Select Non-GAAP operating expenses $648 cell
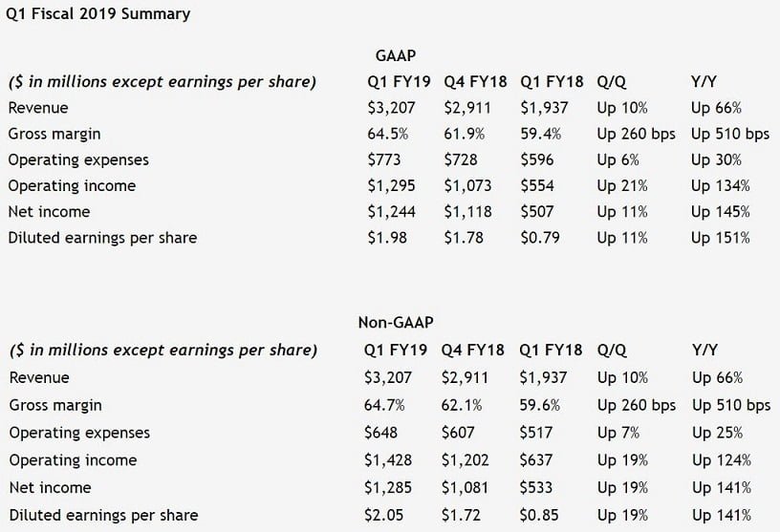Screen dimensions: 780x532 (381, 433)
